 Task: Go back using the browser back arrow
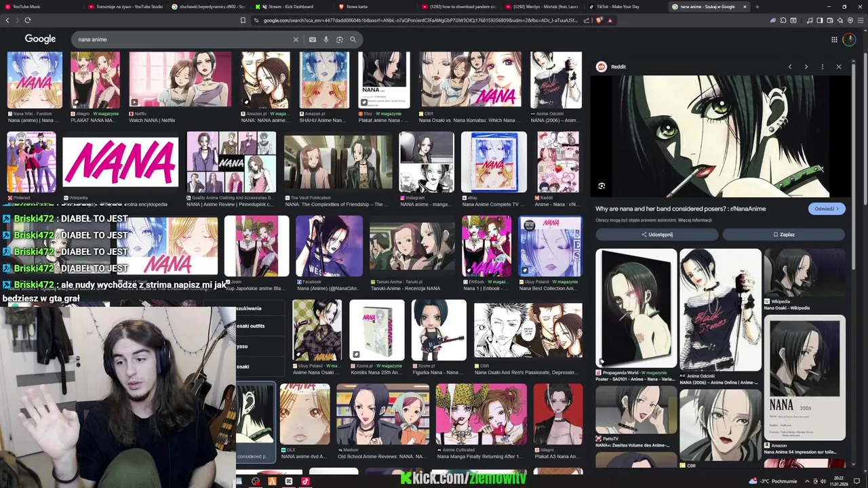point(7,20)
